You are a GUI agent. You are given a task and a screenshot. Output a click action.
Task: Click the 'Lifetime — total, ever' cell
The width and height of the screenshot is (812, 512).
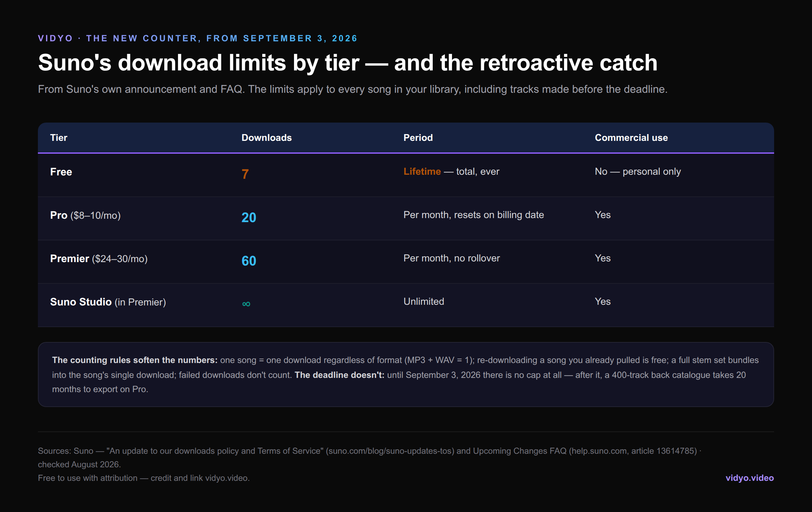(x=451, y=171)
